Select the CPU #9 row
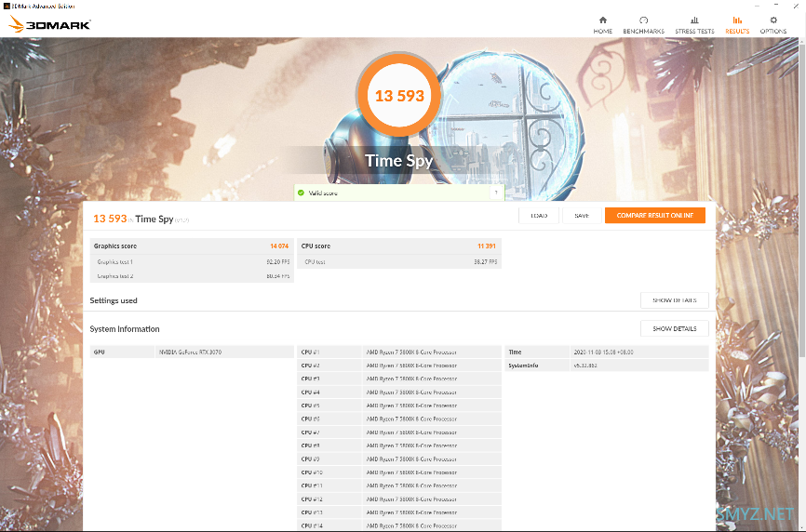 click(x=399, y=459)
